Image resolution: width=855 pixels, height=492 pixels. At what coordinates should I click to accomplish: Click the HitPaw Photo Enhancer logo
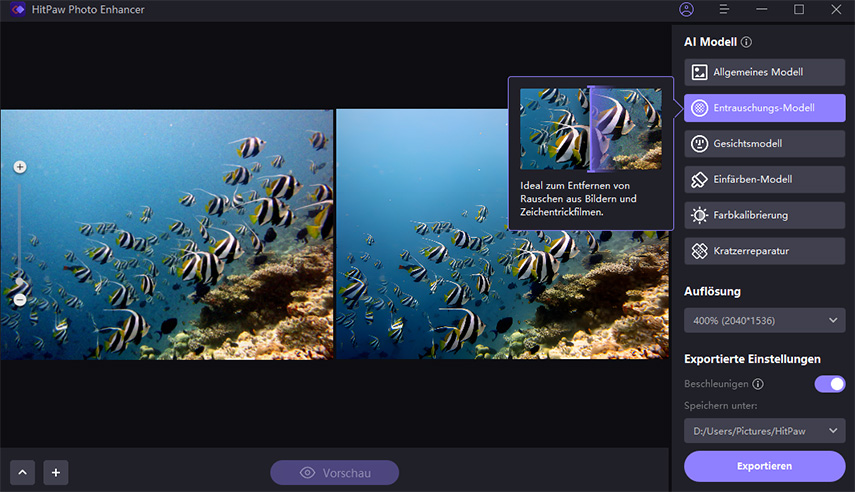[17, 10]
